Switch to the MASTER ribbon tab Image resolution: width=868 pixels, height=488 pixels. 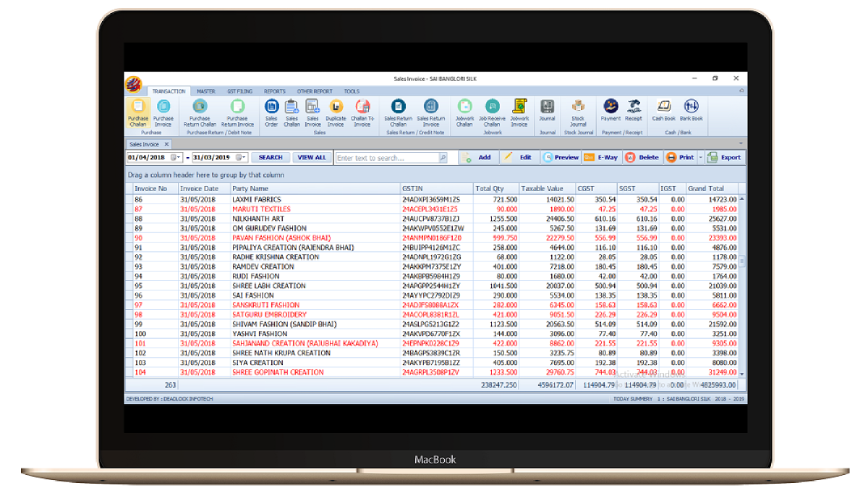(x=205, y=91)
